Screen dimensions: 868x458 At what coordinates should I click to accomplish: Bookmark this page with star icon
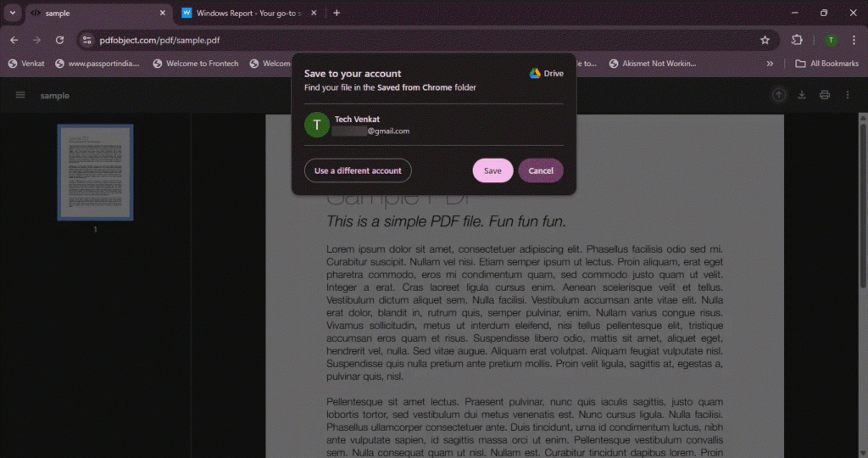click(x=765, y=40)
